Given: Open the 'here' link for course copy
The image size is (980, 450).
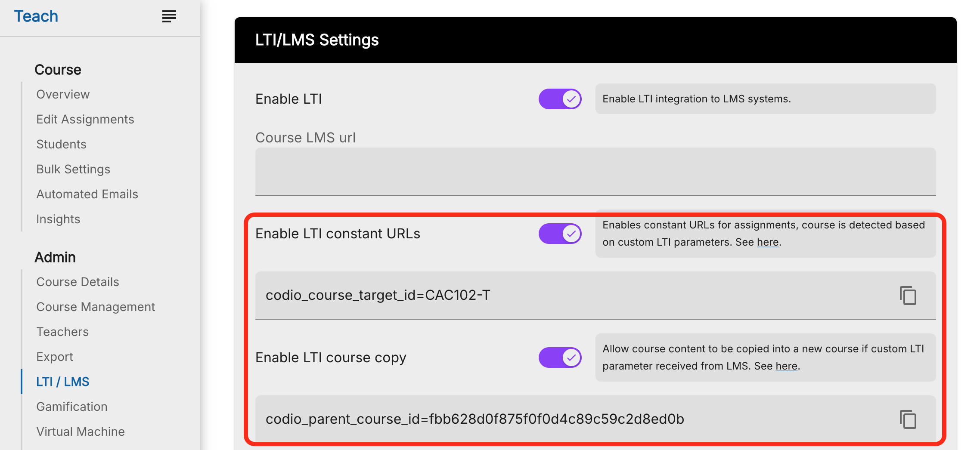Looking at the screenshot, I should pyautogui.click(x=786, y=366).
